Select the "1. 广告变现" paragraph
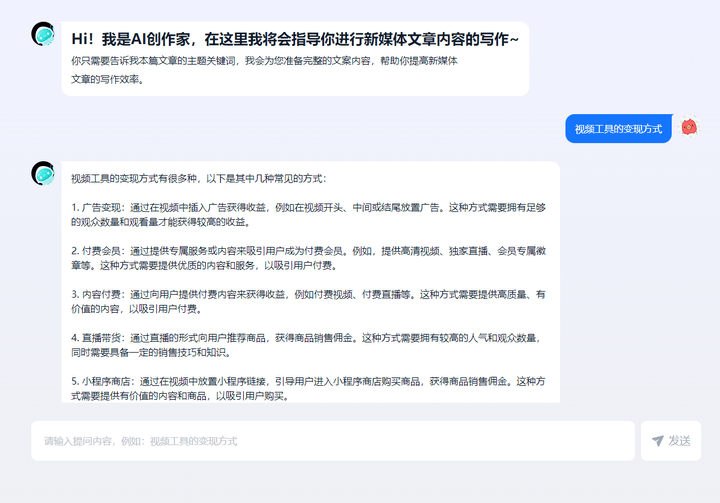 tap(308, 215)
